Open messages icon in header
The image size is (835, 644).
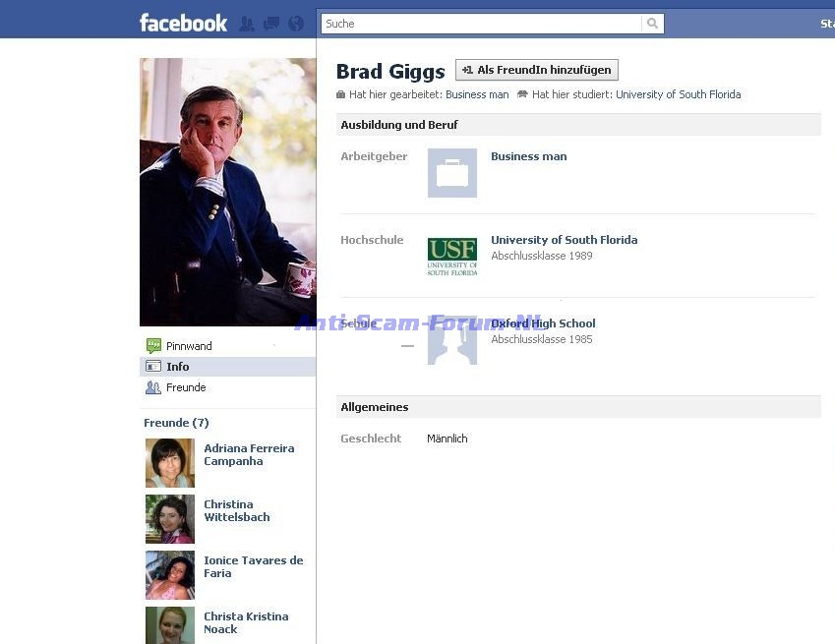271,24
